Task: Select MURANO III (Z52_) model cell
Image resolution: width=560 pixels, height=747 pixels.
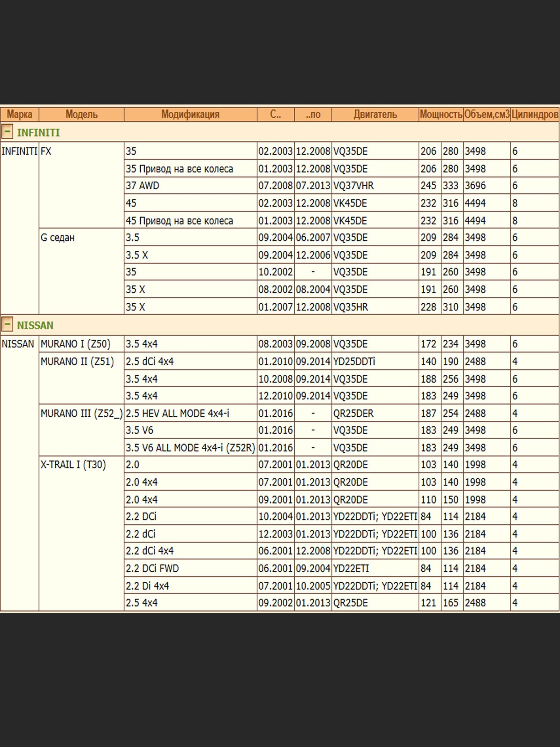Action: [x=81, y=413]
